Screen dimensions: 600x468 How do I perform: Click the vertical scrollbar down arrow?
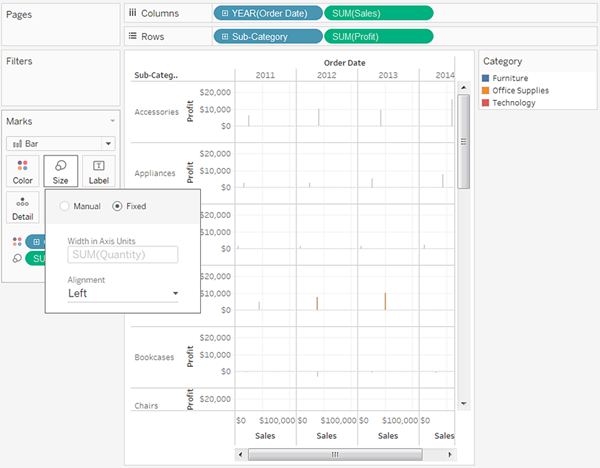point(463,404)
